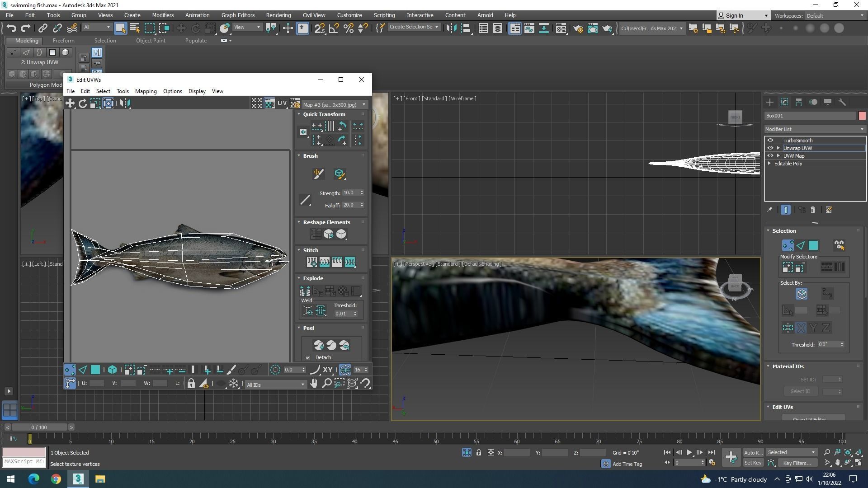The image size is (868, 488).
Task: Click the Mirror tool icon
Action: coord(451,28)
